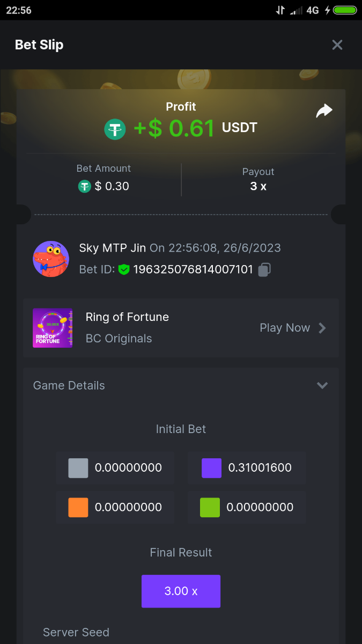Click the Tether icon beside Profit
The height and width of the screenshot is (644, 362).
point(115,129)
